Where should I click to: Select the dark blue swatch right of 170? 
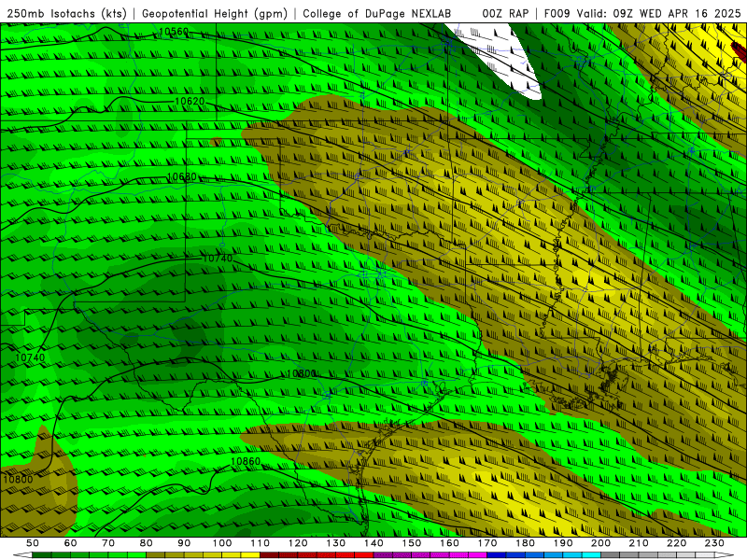coord(497,555)
